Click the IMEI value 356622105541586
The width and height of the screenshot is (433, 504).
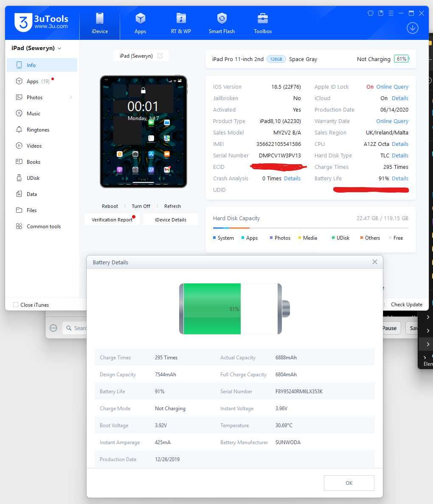[x=278, y=144]
